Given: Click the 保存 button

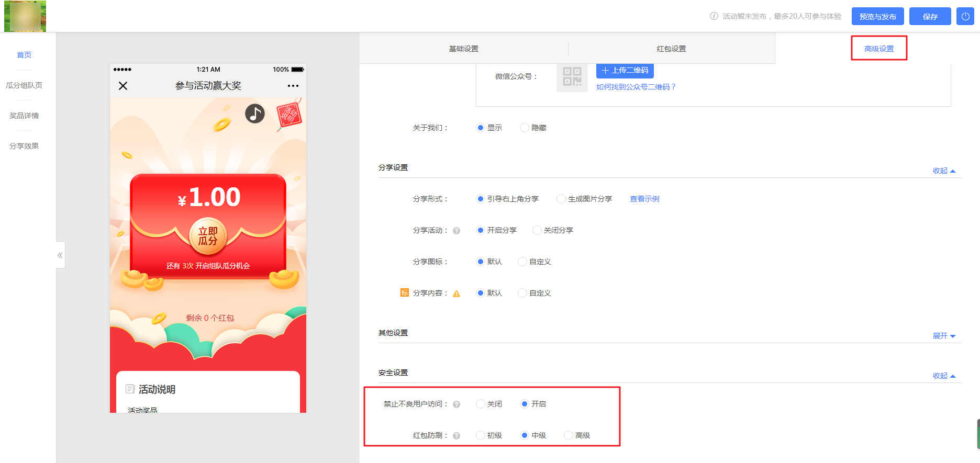Looking at the screenshot, I should click(930, 16).
